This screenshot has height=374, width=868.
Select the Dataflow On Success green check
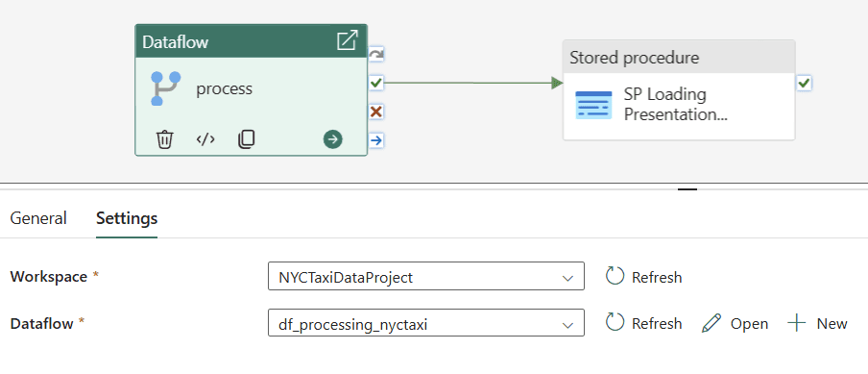pyautogui.click(x=375, y=83)
